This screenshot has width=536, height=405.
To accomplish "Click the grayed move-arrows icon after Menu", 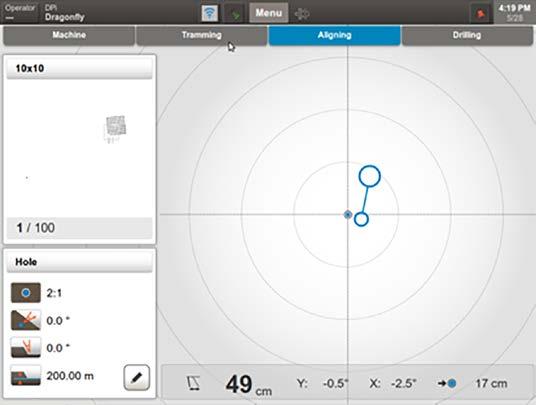I will [x=302, y=14].
